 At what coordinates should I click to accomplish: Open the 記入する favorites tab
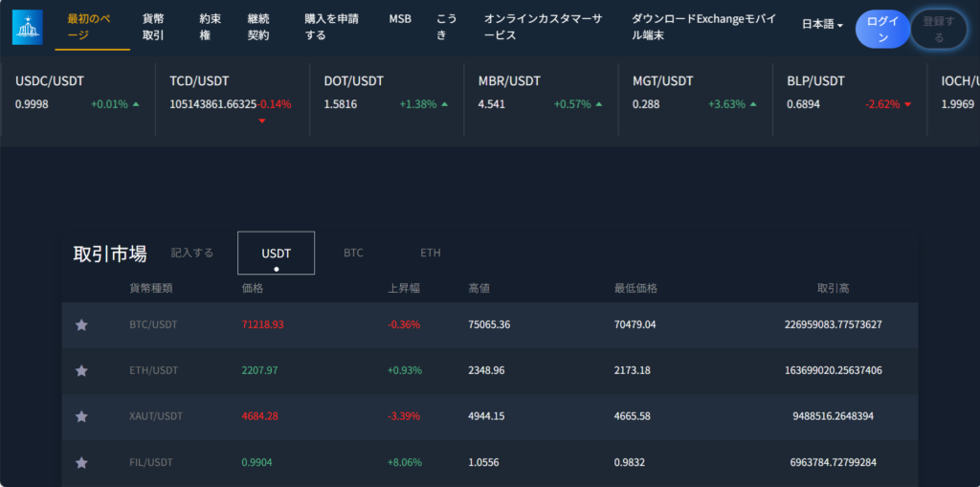point(192,253)
